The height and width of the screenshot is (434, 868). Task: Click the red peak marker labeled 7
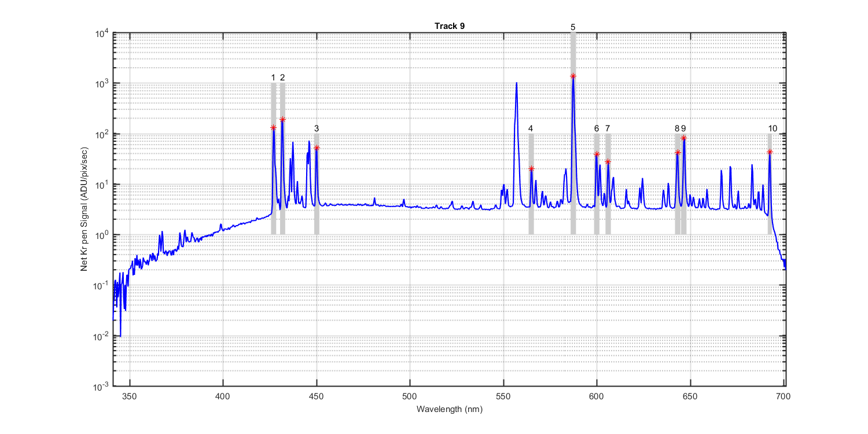click(608, 161)
